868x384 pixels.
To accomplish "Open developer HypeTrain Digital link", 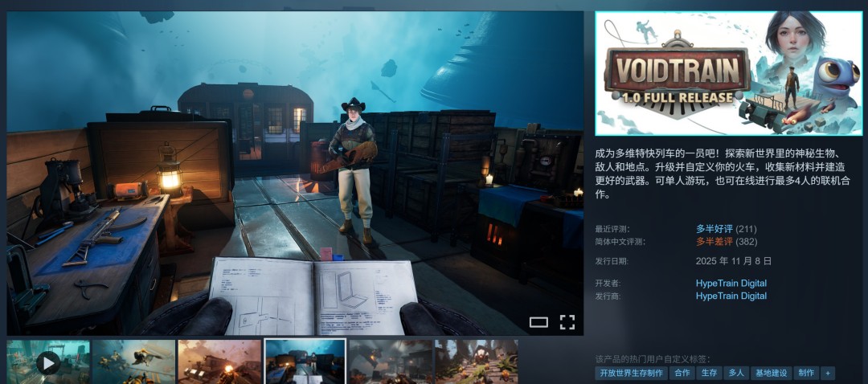I will (x=731, y=283).
